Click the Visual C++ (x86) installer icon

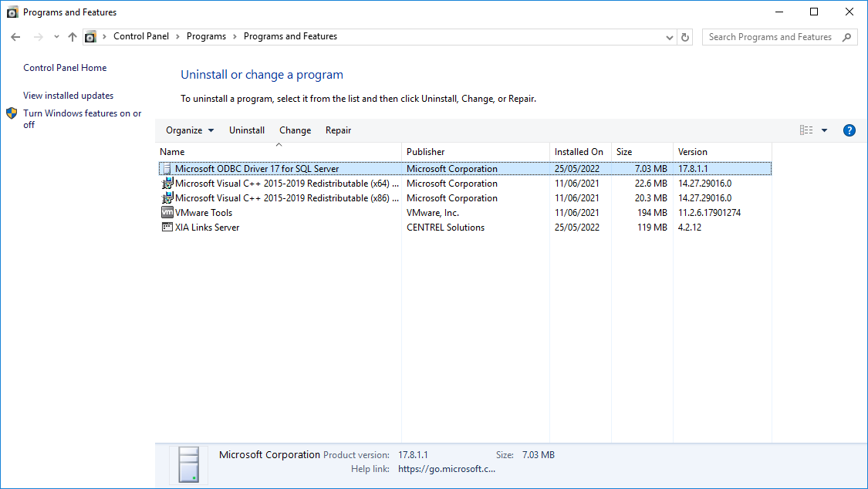pyautogui.click(x=167, y=197)
